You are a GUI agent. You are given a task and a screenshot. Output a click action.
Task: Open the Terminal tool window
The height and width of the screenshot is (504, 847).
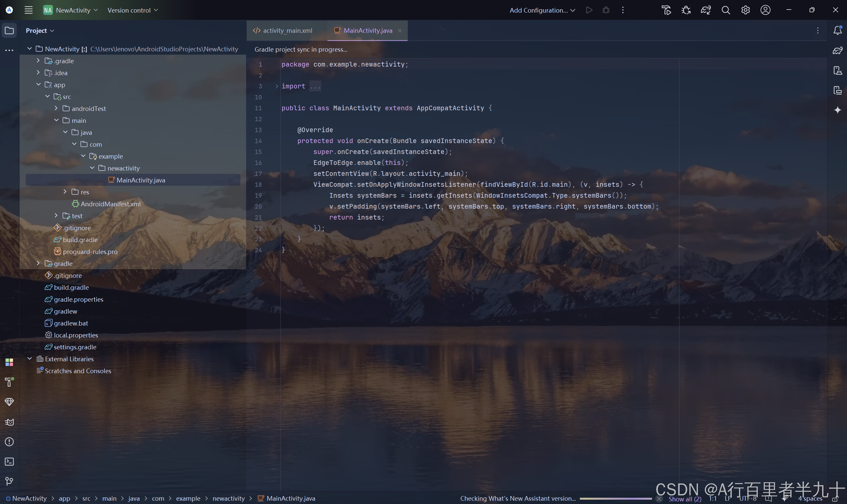9,462
